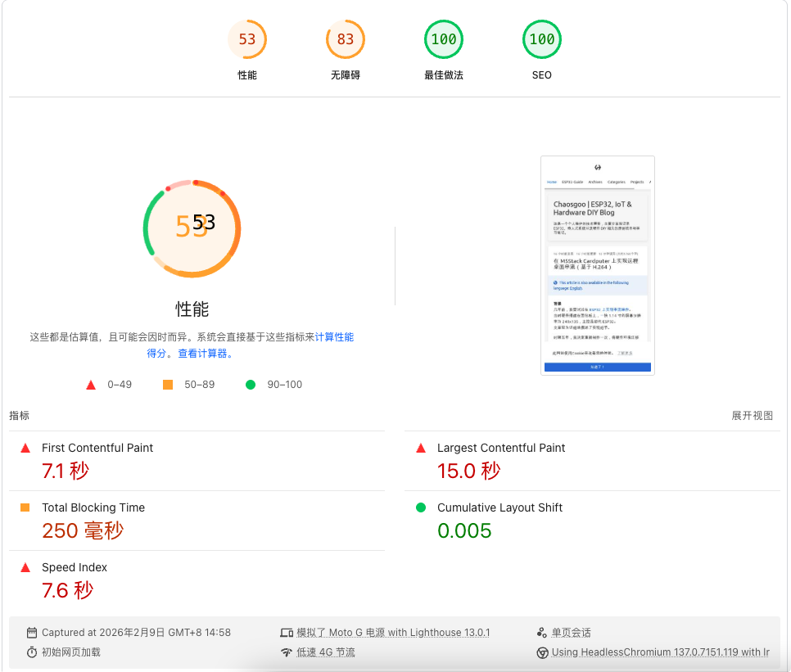The width and height of the screenshot is (791, 672).
Task: Open the 计算性能得分 link
Action: click(334, 336)
